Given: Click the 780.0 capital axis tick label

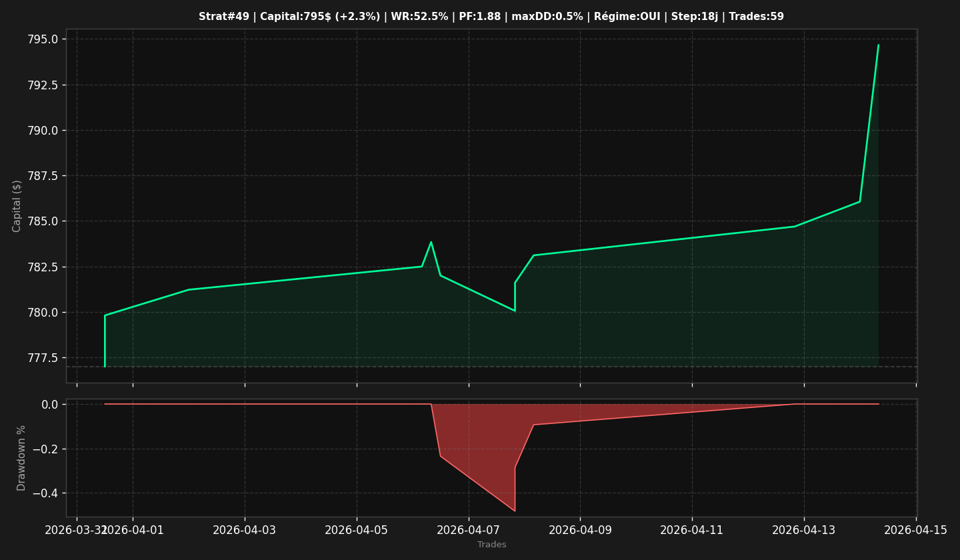Looking at the screenshot, I should [x=41, y=313].
